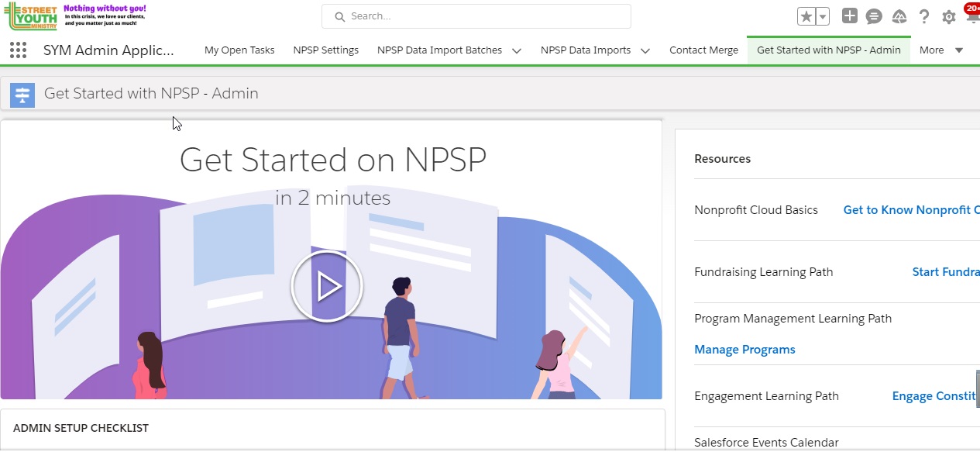This screenshot has height=452, width=980.
Task: Click the 'in 2 minutes' subtitle text
Action: point(332,198)
